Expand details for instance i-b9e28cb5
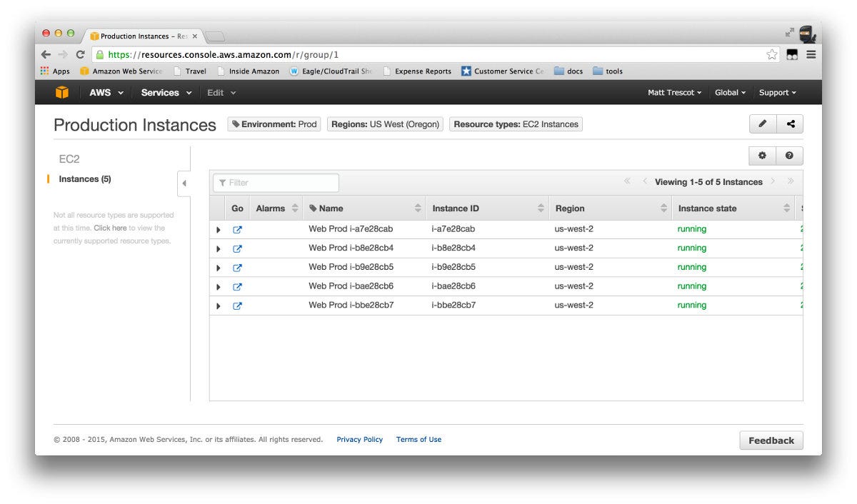This screenshot has height=504, width=857. pyautogui.click(x=219, y=267)
